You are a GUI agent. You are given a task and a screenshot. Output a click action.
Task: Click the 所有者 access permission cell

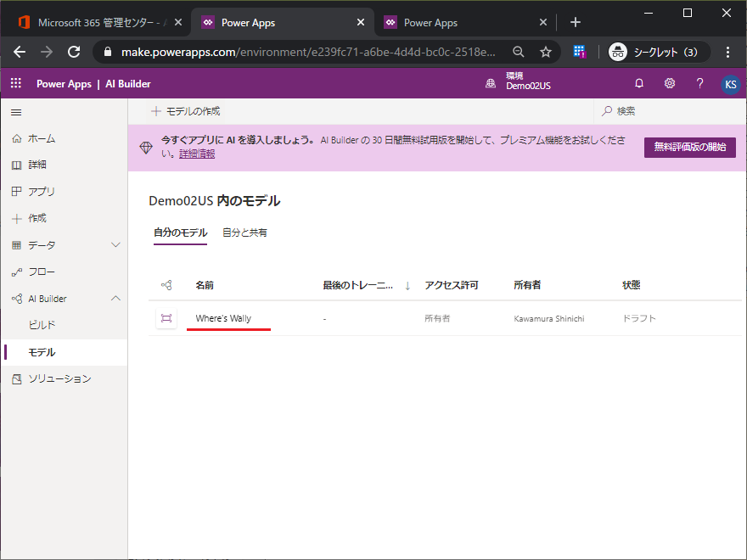tap(437, 318)
